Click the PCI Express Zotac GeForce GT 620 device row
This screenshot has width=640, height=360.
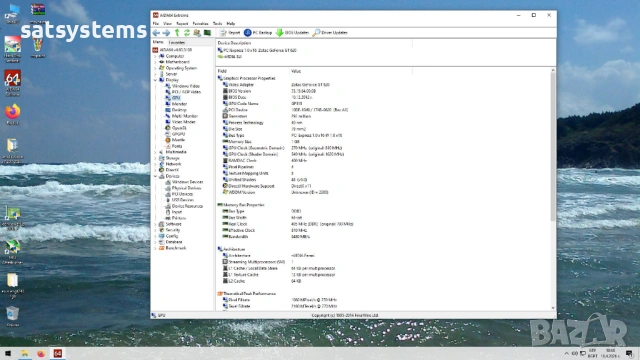tap(257, 51)
